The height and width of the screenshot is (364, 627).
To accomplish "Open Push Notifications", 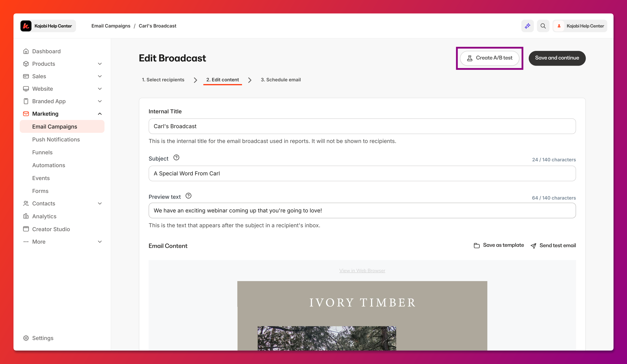I will click(56, 139).
